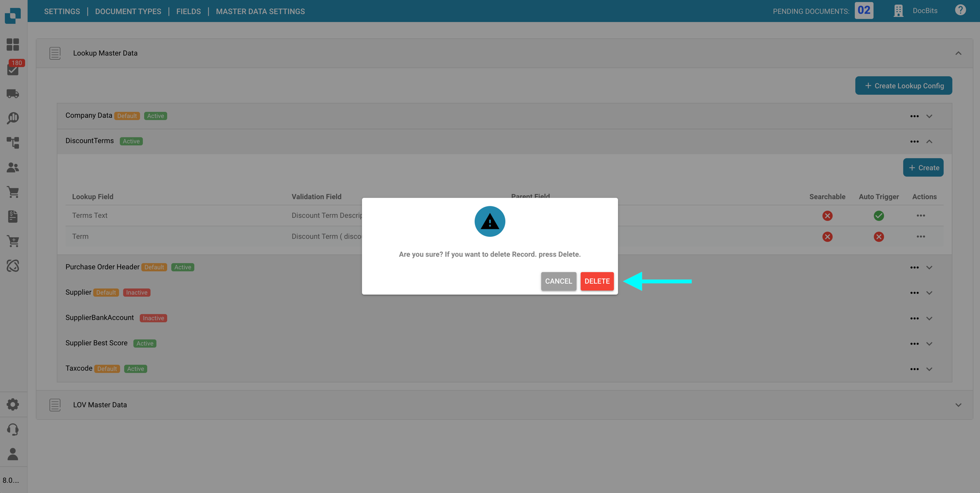Open the dashboard grid icon in sidebar
980x493 pixels.
[13, 45]
